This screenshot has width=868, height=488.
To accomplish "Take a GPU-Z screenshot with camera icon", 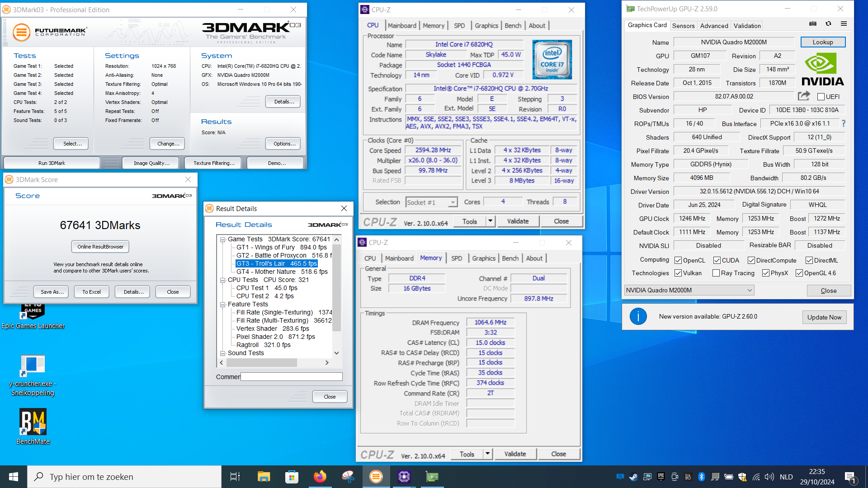I will (x=812, y=24).
